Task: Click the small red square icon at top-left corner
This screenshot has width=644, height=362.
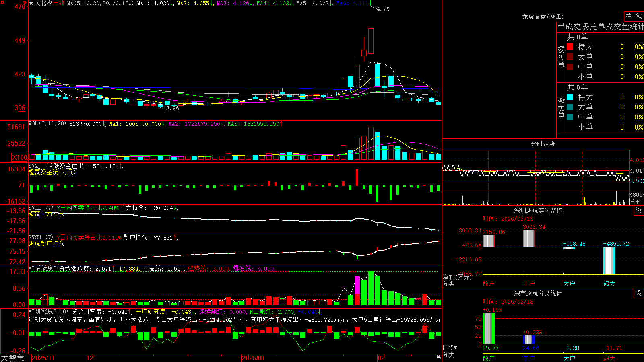Action: coord(2,2)
